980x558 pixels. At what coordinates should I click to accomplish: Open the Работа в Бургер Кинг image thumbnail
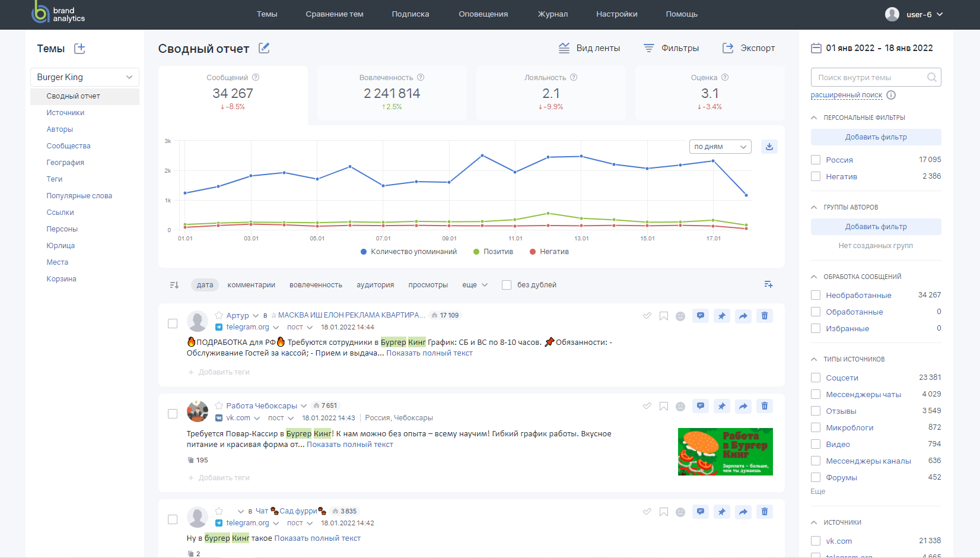click(726, 452)
